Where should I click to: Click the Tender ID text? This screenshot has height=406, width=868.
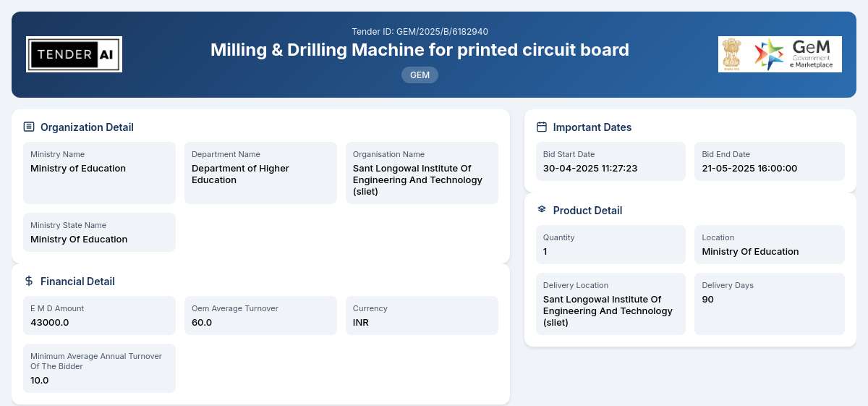[x=420, y=32]
